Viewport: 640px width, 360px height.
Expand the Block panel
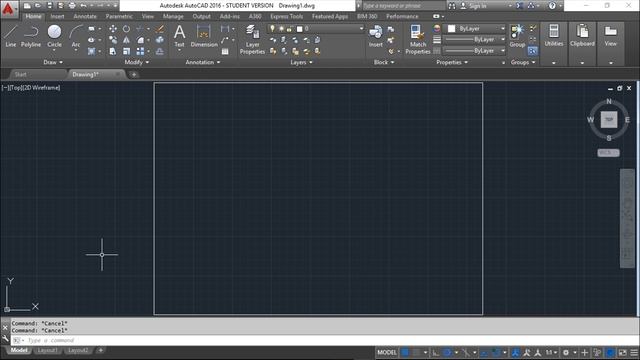click(384, 62)
